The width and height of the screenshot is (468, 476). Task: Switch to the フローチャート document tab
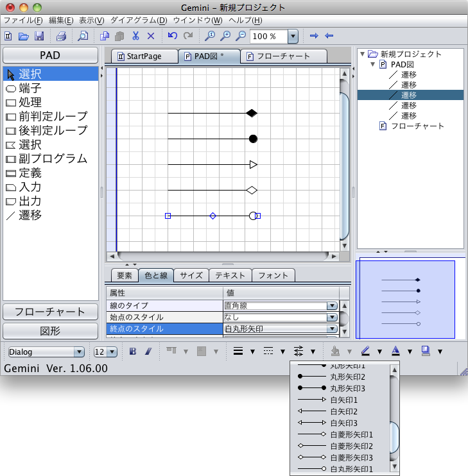[283, 56]
